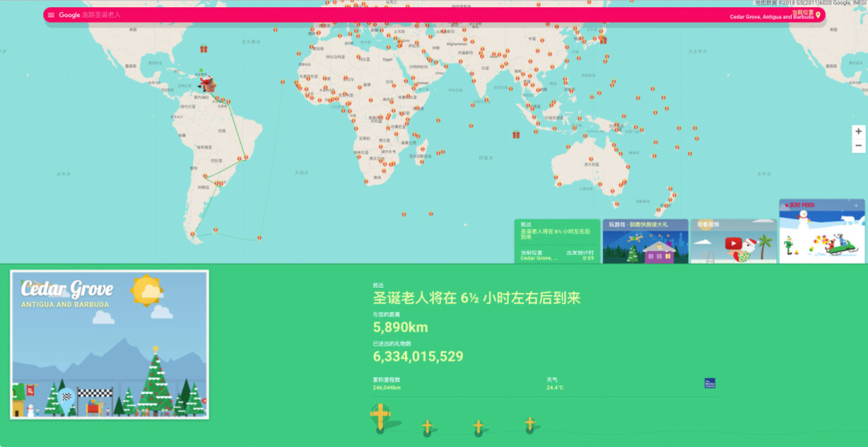The image size is (868, 447).
Task: Click the Google logo in the header
Action: click(70, 15)
